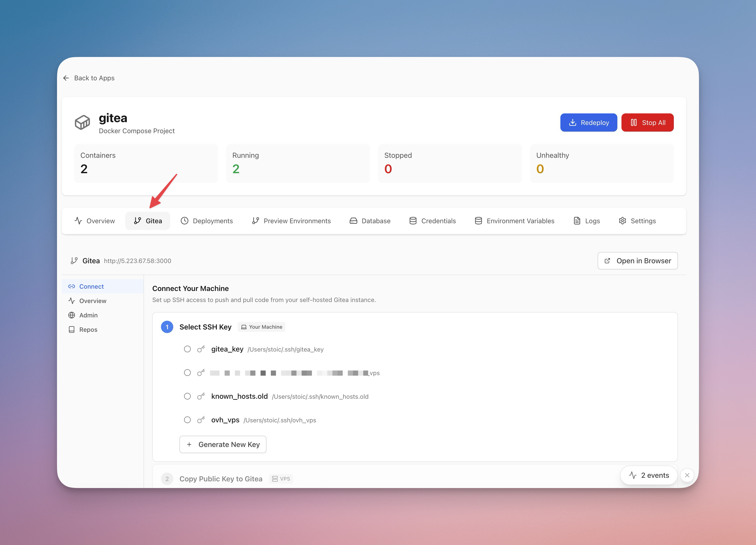Open the Environment Variables tab
Image resolution: width=756 pixels, height=545 pixels.
[x=514, y=221]
